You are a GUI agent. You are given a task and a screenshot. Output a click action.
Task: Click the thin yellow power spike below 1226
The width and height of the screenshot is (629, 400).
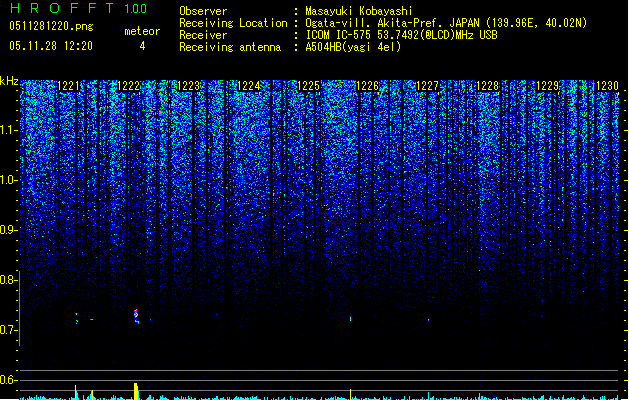point(351,394)
